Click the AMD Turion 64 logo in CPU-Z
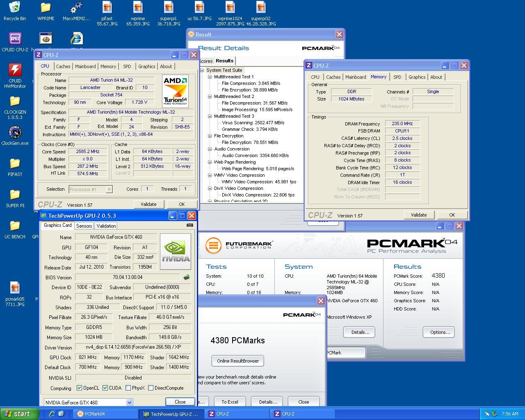This screenshot has width=525, height=420. point(175,91)
